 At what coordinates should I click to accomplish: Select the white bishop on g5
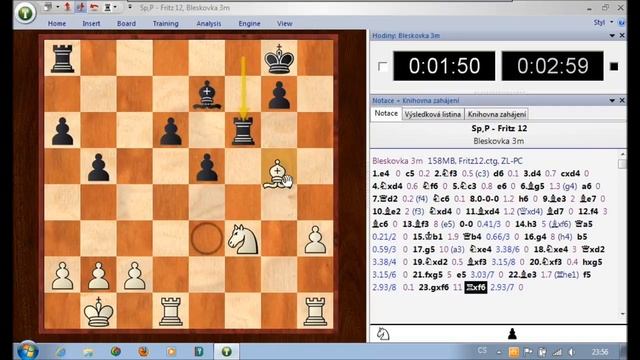coord(278,173)
